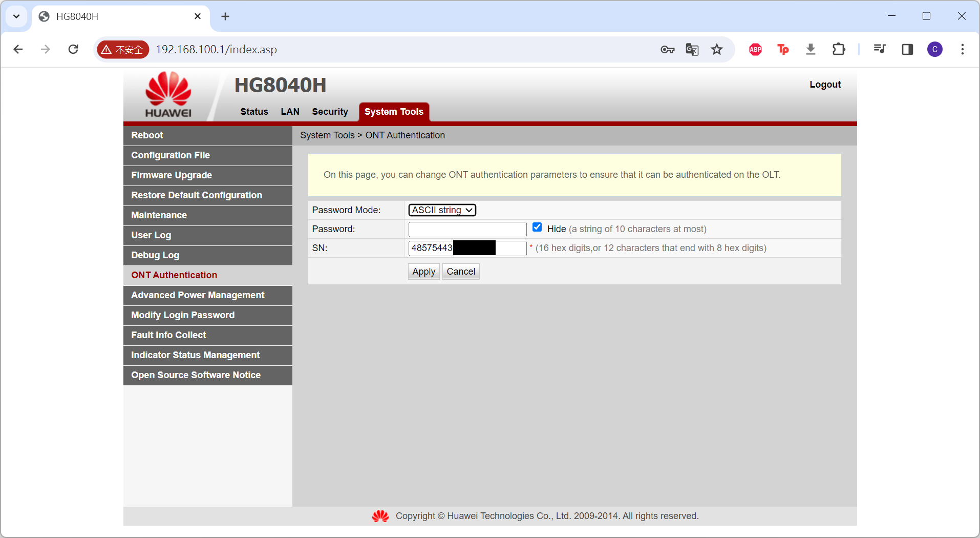Click the Huawei logo in the header
The height and width of the screenshot is (538, 980).
[168, 95]
